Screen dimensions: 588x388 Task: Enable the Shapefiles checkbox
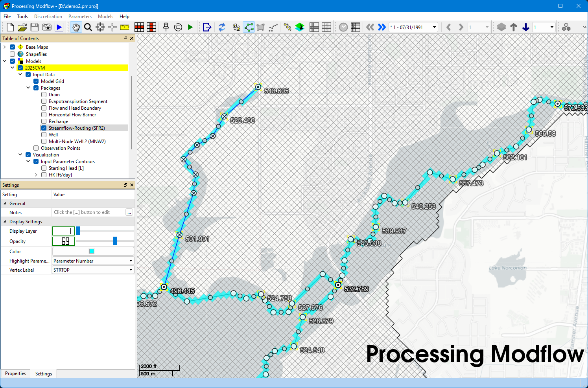click(x=13, y=54)
